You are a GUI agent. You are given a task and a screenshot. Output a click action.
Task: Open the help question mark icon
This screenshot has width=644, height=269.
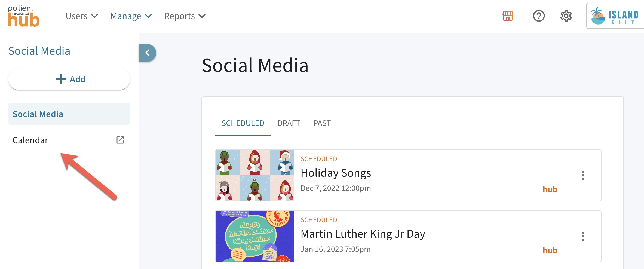coord(539,16)
